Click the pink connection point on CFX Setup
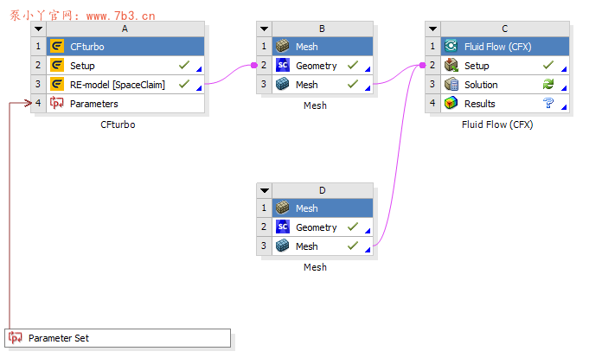 423,66
